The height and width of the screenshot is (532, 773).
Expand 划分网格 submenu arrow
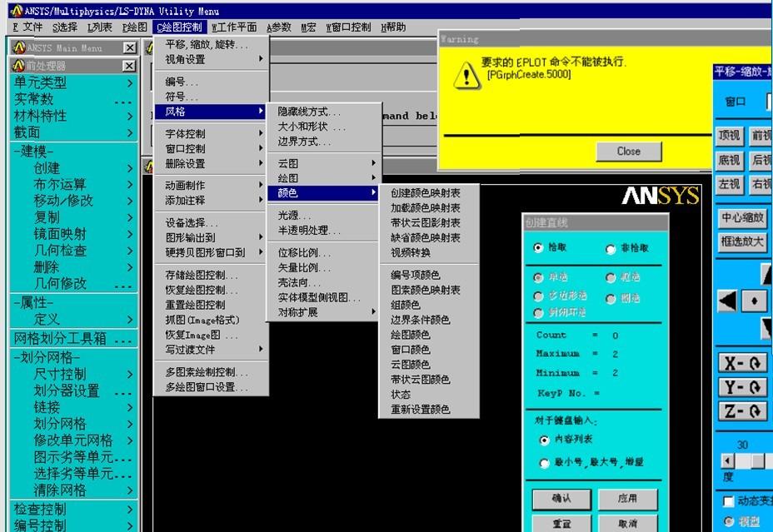[x=130, y=424]
